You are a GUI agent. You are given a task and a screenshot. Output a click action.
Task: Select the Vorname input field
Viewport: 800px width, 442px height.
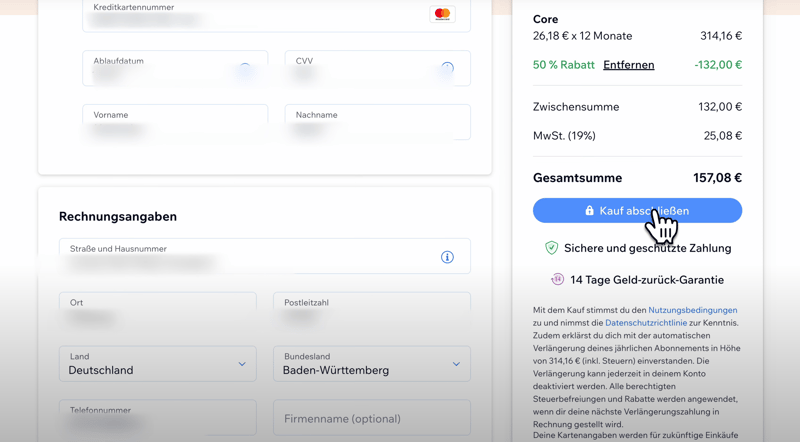click(175, 124)
